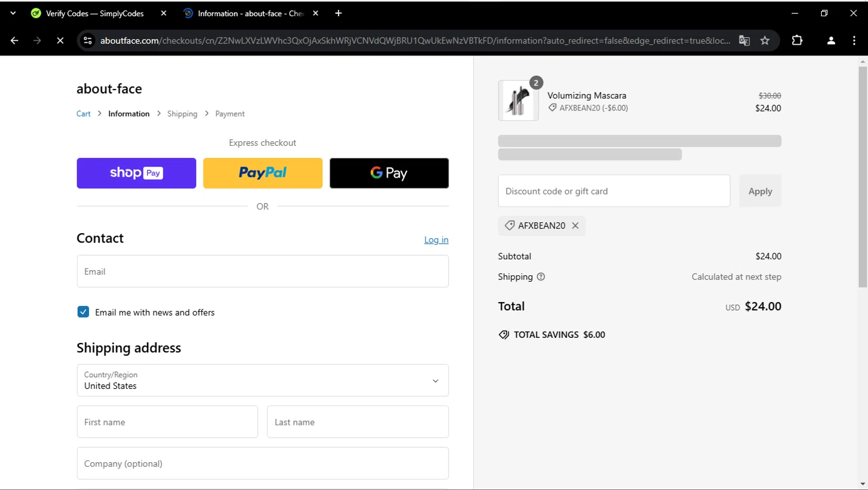Pay with Shop Pay button
This screenshot has height=490, width=868.
point(137,173)
